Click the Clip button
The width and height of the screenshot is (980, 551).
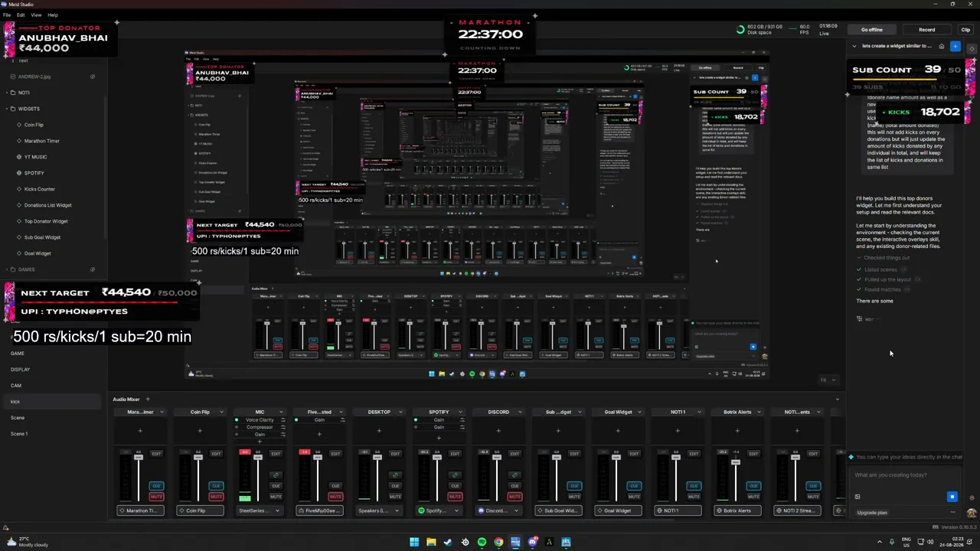(965, 30)
